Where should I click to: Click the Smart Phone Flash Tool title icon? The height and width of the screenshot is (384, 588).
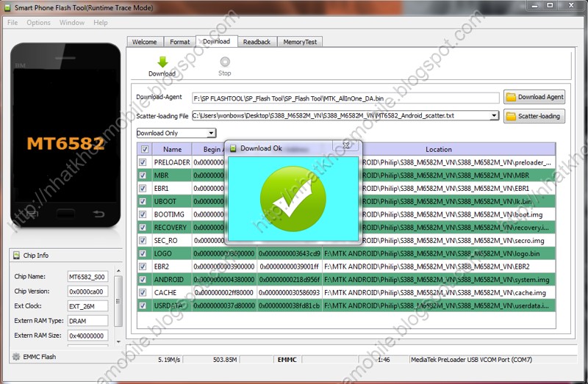point(7,7)
